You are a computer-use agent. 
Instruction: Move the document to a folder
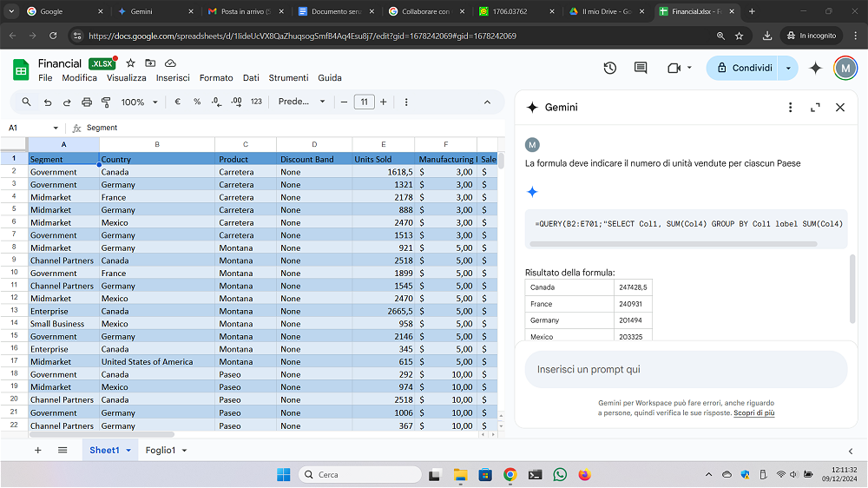click(150, 63)
